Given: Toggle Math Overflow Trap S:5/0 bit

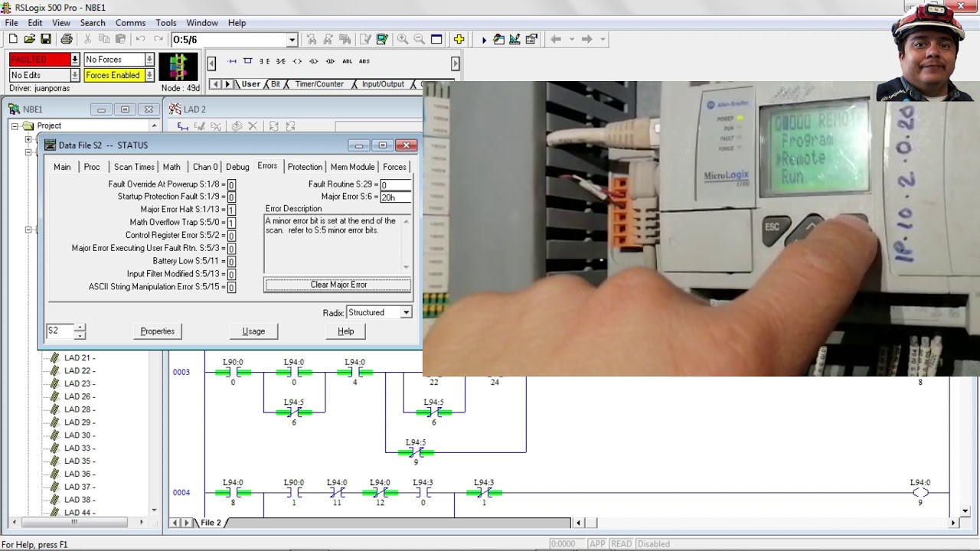Looking at the screenshot, I should coord(231,223).
